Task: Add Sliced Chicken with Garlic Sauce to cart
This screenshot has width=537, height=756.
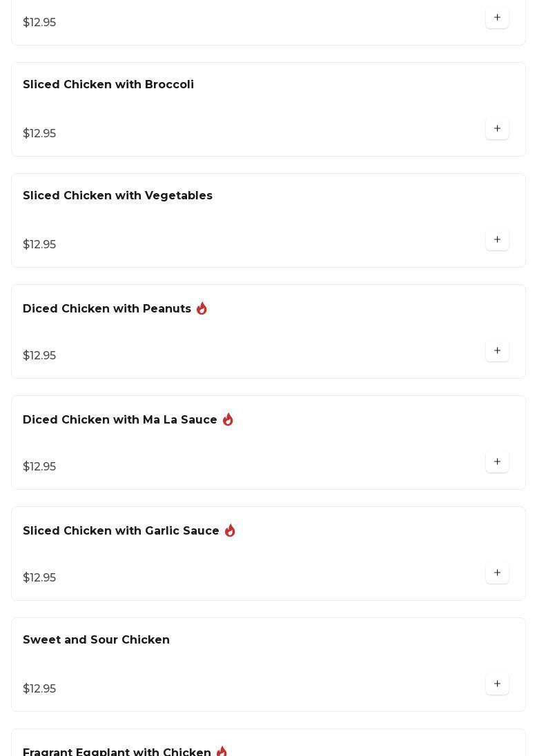Action: tap(497, 573)
